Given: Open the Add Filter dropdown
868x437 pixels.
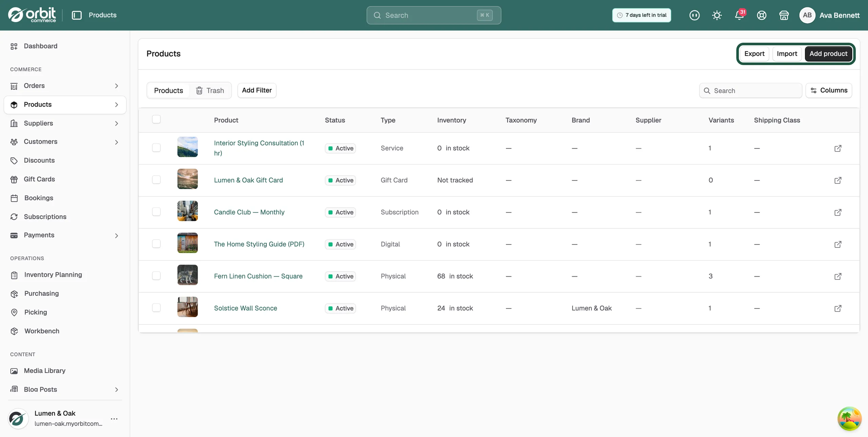Looking at the screenshot, I should tap(257, 90).
